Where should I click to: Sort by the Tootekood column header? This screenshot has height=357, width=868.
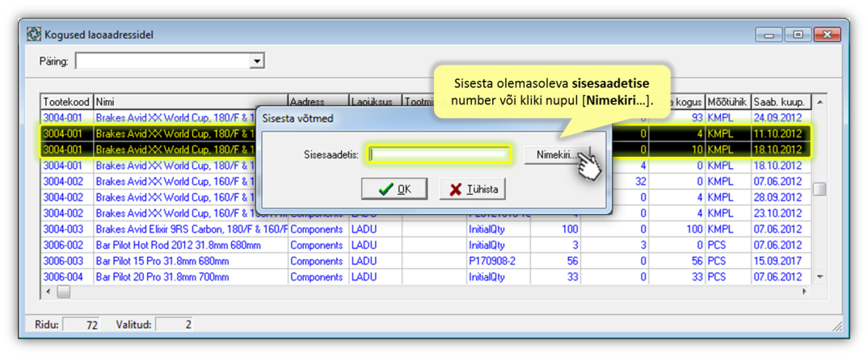[x=67, y=103]
